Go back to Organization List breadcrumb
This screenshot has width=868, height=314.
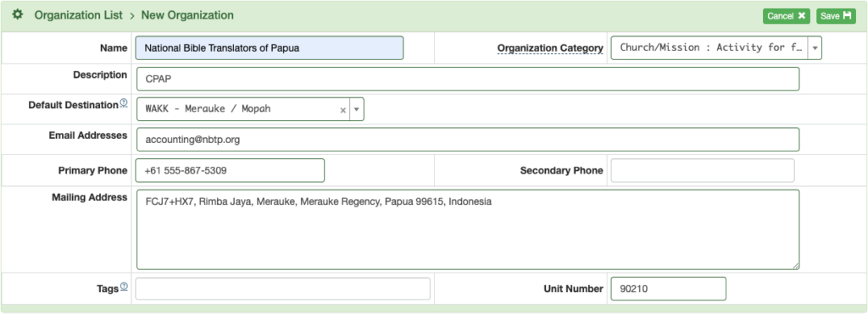[x=79, y=15]
